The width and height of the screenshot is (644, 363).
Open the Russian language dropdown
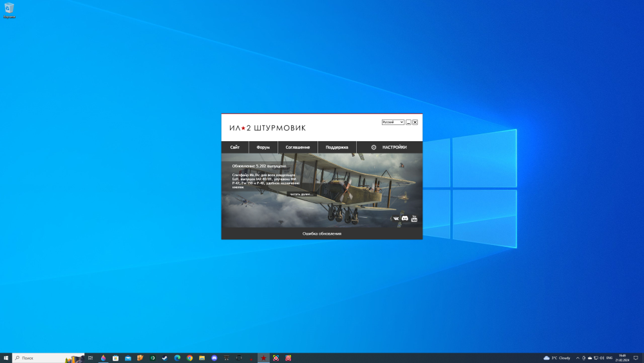point(393,122)
